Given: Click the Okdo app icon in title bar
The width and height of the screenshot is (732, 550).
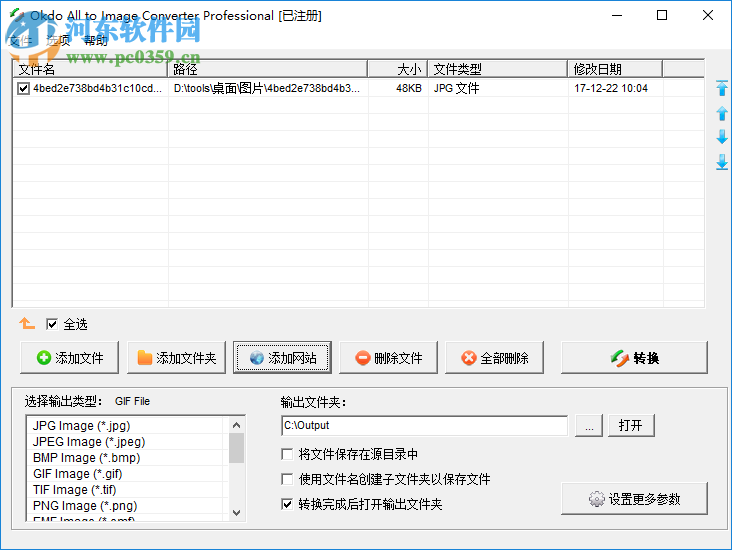Looking at the screenshot, I should tap(17, 15).
